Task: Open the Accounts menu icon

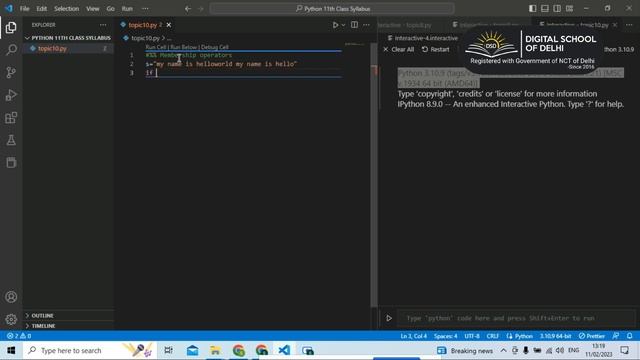Action: pos(11,297)
